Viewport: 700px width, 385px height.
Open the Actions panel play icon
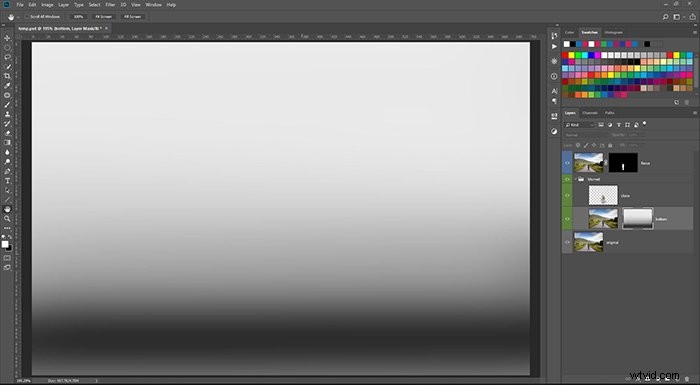click(554, 46)
